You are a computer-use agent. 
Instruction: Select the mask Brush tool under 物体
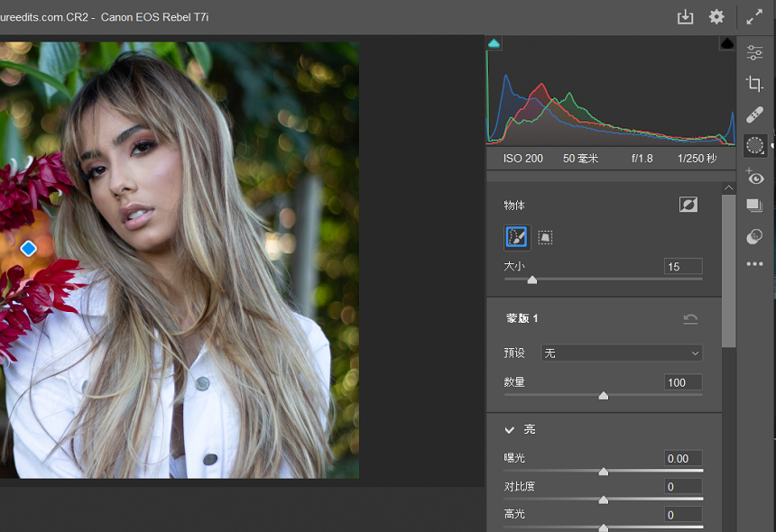point(516,236)
